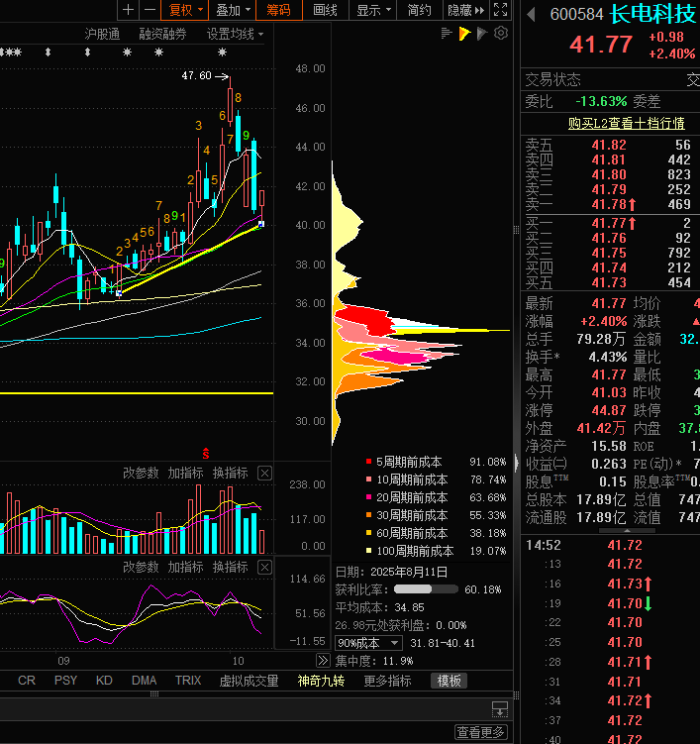Viewport: 700px width, 744px height.
Task: Click the pale 100周期前成本 color swatch
Action: click(368, 551)
